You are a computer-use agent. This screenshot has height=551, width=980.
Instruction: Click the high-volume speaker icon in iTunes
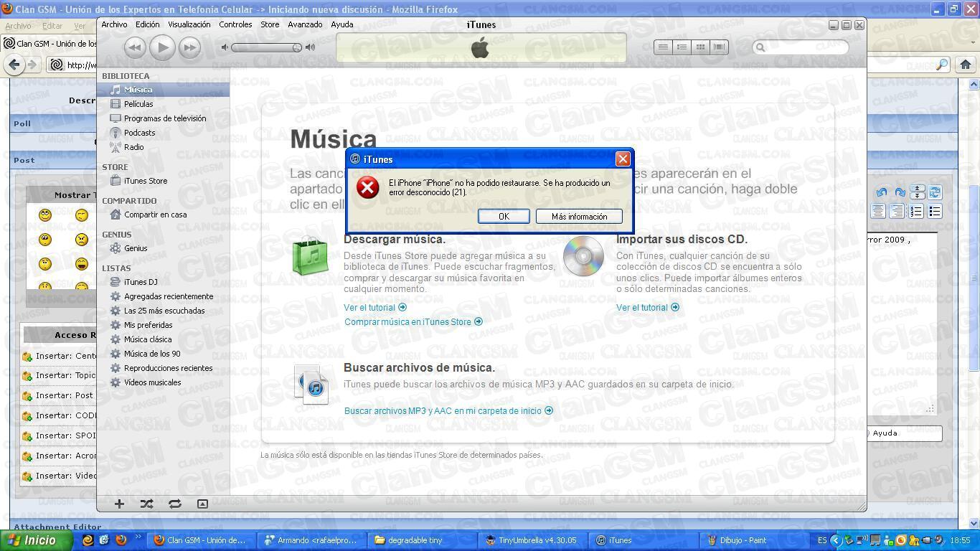310,47
